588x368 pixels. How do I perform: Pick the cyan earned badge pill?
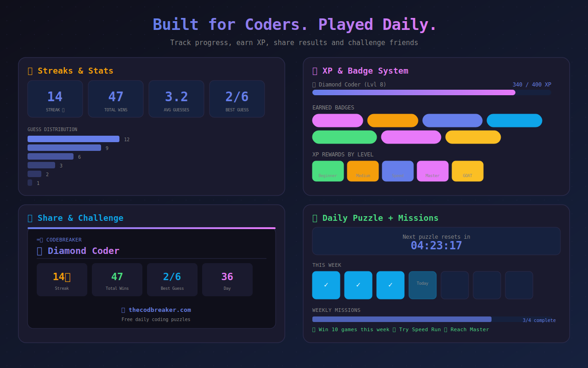point(514,121)
